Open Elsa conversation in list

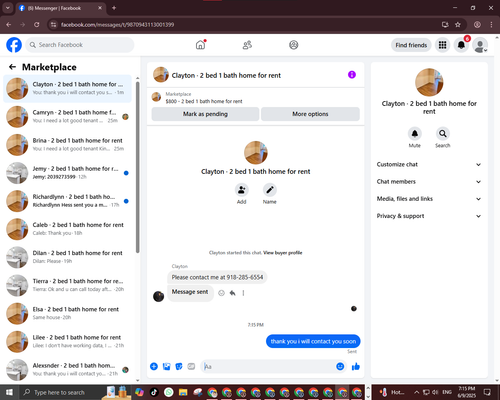pos(67,313)
